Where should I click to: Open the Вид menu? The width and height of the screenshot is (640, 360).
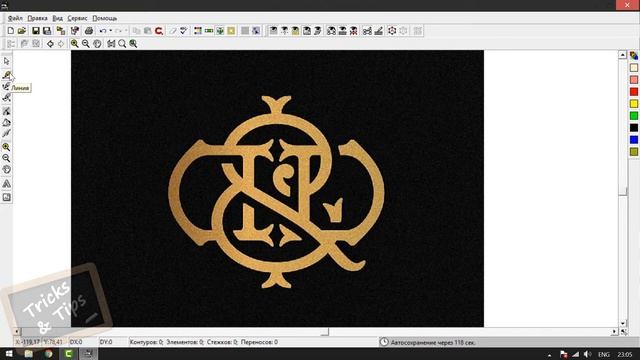(58, 18)
